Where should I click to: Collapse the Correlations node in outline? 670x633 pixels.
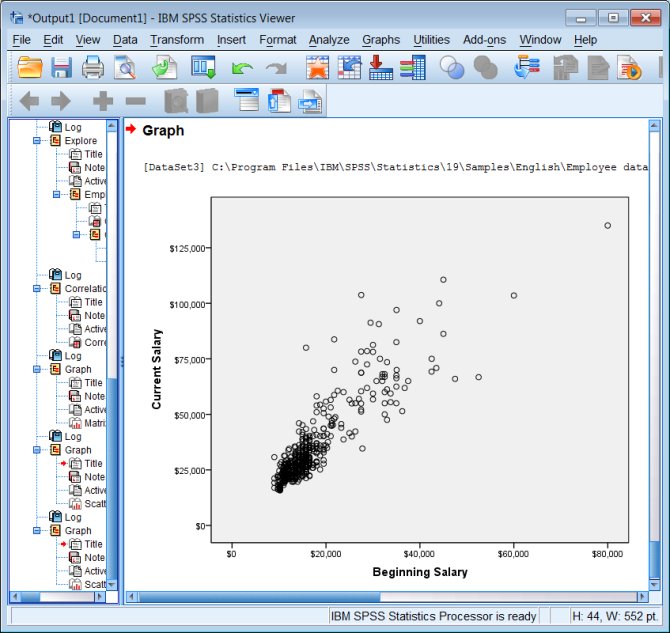point(37,289)
